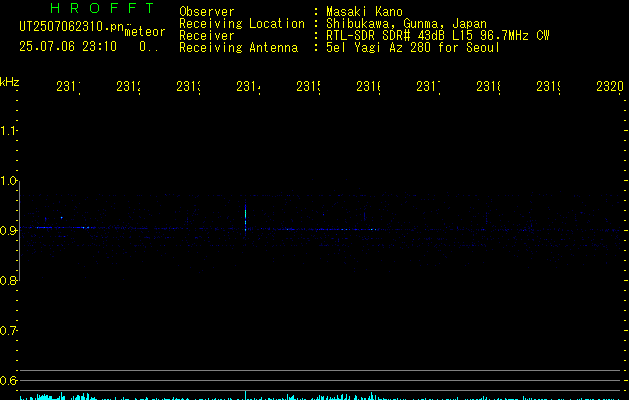Click the tallest cyan spike in bottom intensity graph

tap(245, 395)
